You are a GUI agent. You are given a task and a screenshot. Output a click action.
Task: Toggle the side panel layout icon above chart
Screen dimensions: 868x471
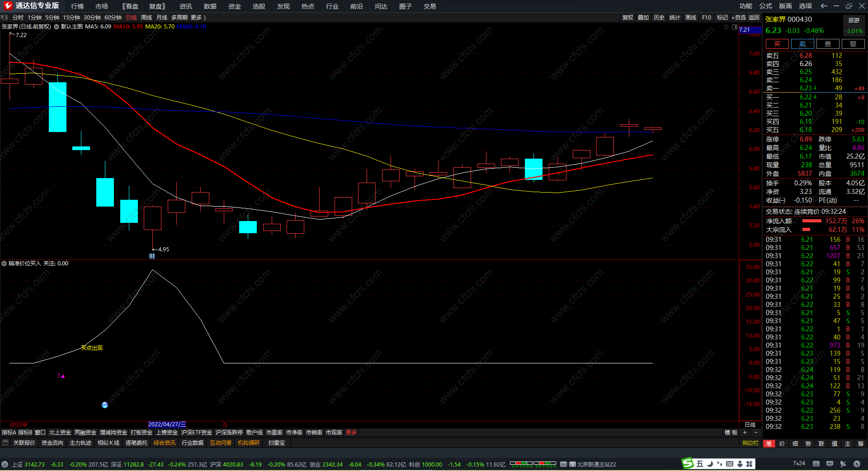[734, 27]
